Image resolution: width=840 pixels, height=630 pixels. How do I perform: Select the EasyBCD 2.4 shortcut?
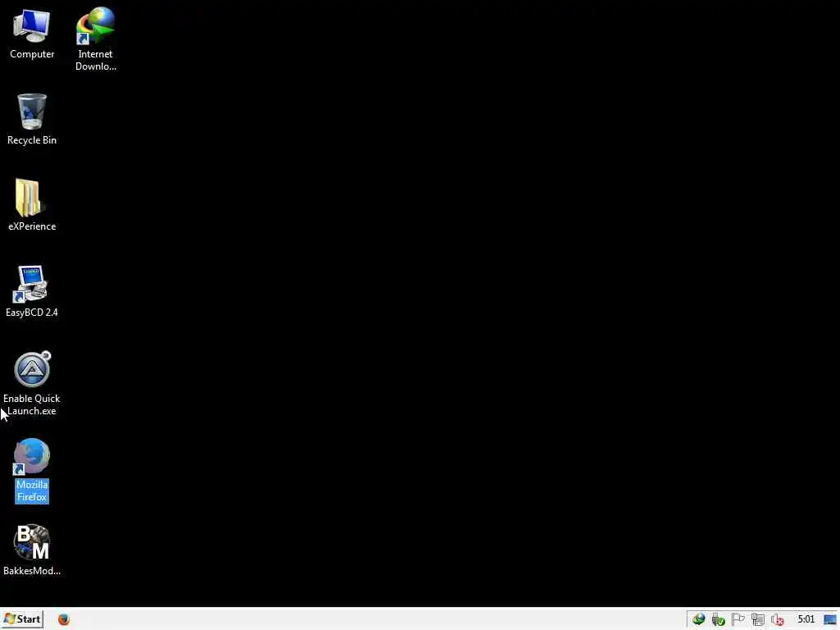(x=32, y=291)
